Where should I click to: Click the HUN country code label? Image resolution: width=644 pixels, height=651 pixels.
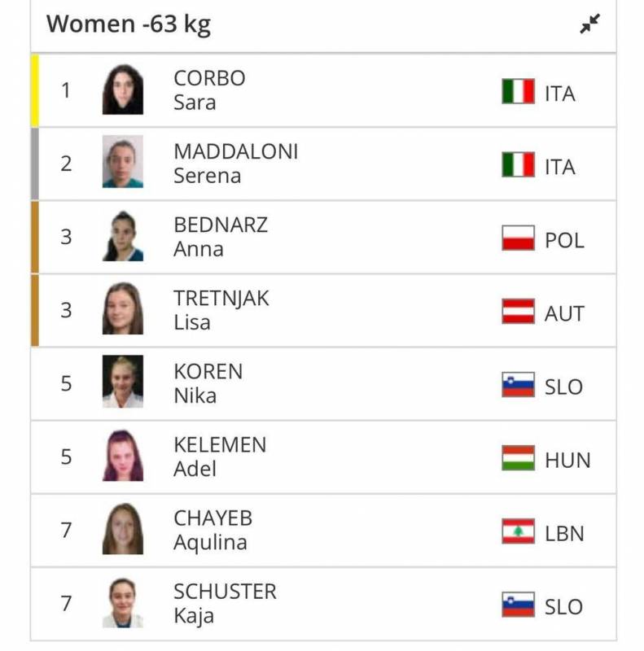pyautogui.click(x=567, y=461)
